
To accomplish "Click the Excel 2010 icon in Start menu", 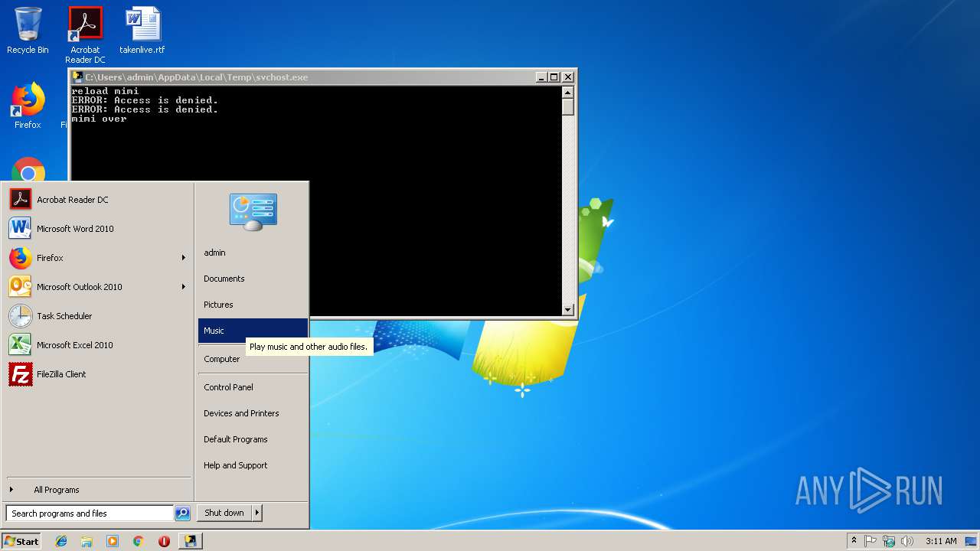I will [21, 345].
